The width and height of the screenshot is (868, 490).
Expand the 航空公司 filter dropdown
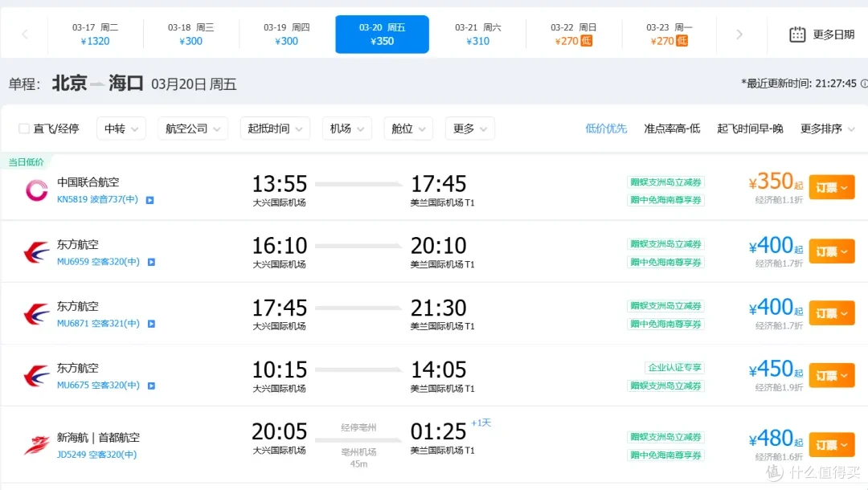(193, 129)
